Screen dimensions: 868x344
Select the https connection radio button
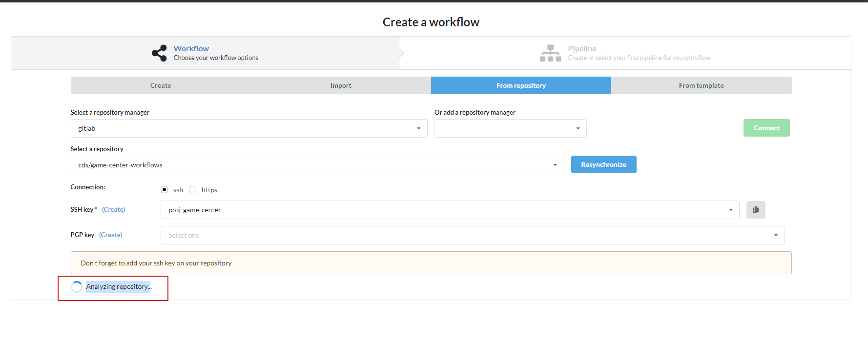tap(193, 190)
